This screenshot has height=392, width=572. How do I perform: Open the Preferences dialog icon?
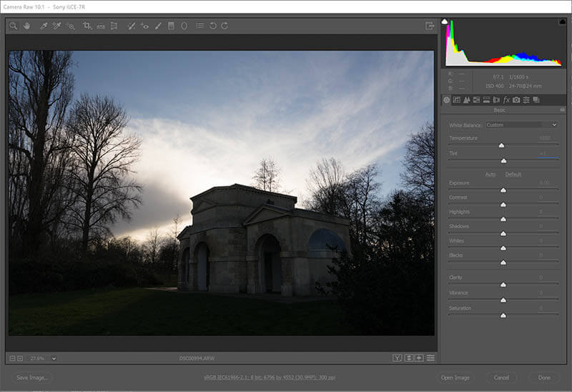[x=199, y=26]
